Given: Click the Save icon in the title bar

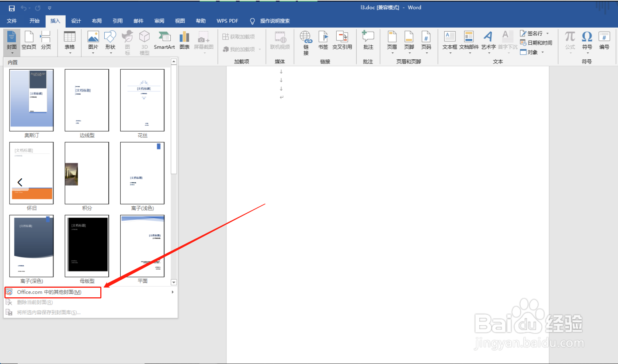Looking at the screenshot, I should [x=12, y=8].
